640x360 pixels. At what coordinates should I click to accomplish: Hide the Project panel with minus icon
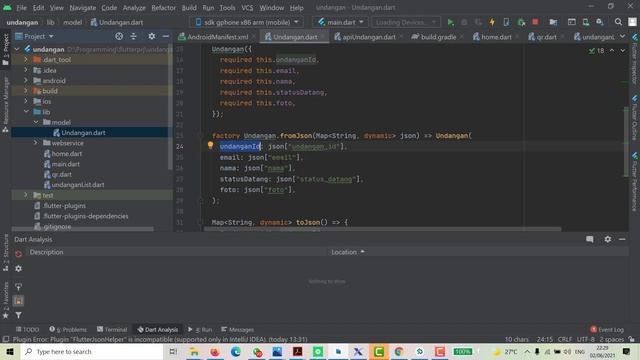(165, 36)
